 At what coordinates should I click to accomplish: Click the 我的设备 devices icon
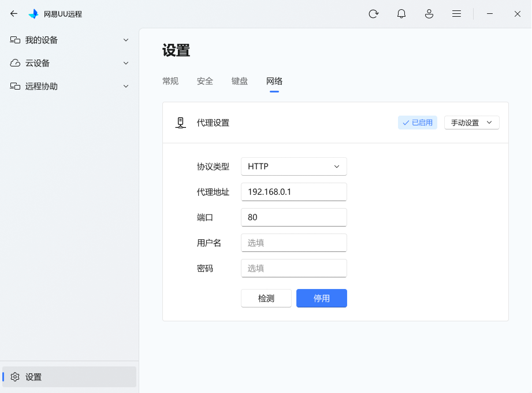pyautogui.click(x=15, y=40)
